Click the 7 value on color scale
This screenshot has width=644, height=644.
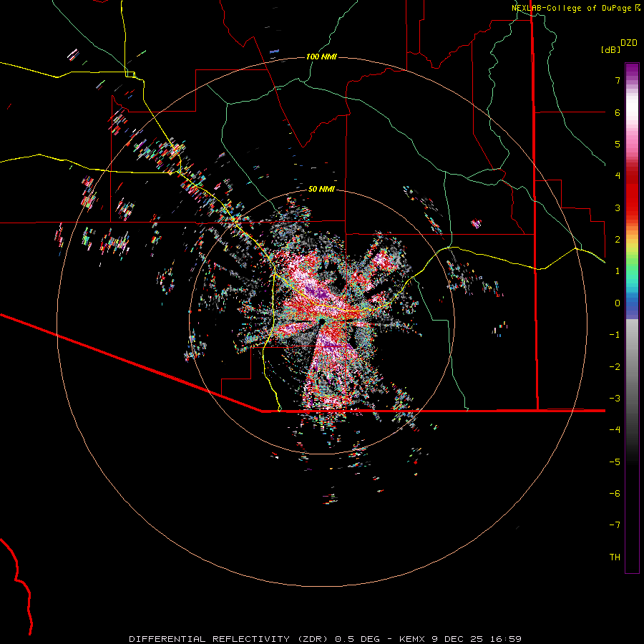coord(618,80)
